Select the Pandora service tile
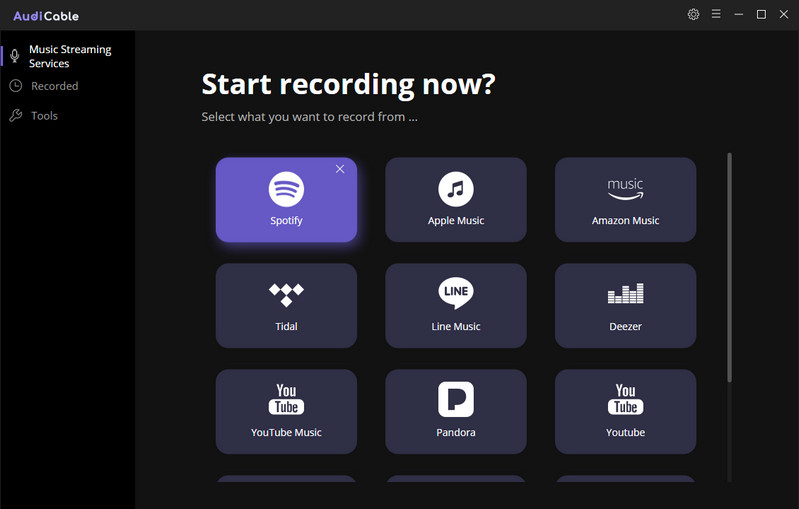The height and width of the screenshot is (509, 799). tap(456, 412)
